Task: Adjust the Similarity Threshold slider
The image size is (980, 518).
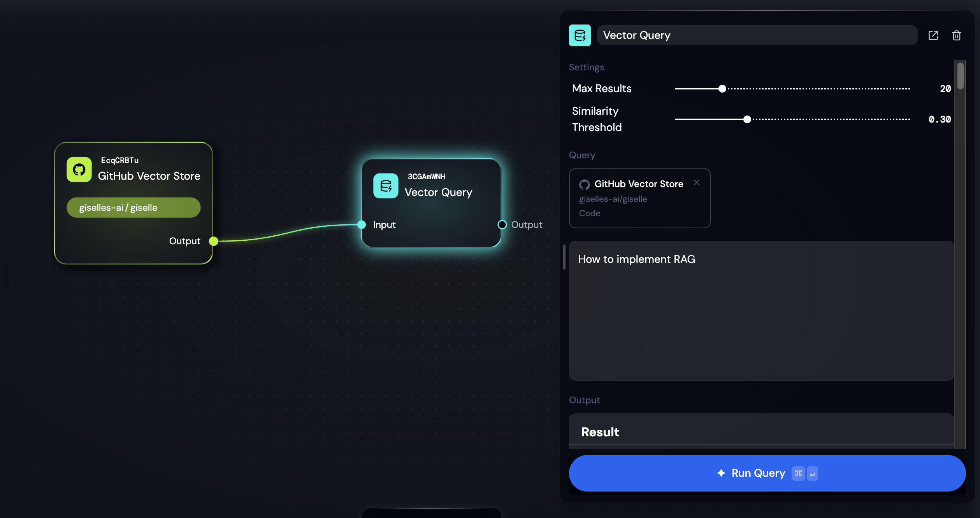Action: point(747,119)
